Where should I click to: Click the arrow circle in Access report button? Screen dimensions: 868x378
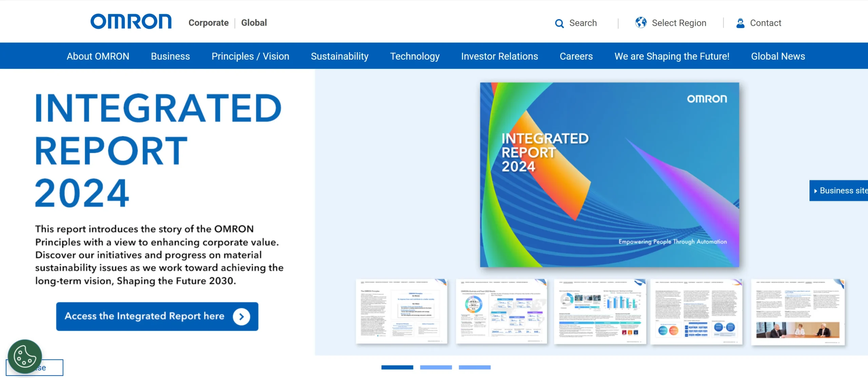point(241,316)
